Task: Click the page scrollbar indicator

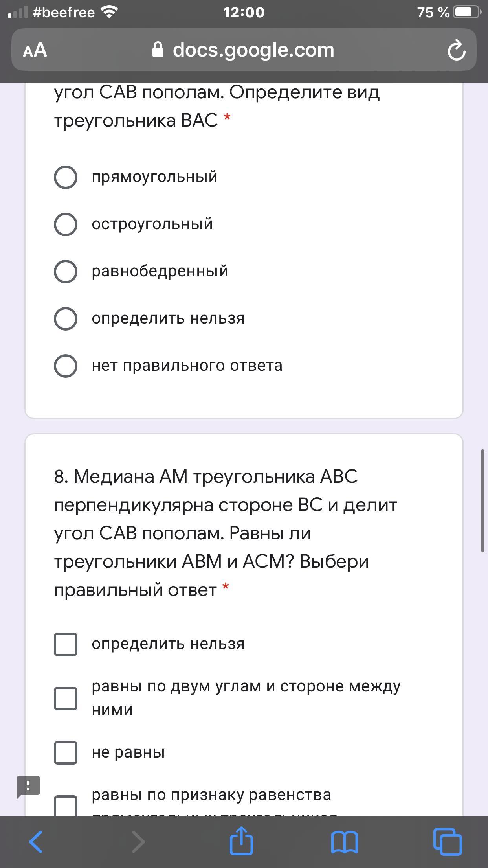Action: click(482, 501)
